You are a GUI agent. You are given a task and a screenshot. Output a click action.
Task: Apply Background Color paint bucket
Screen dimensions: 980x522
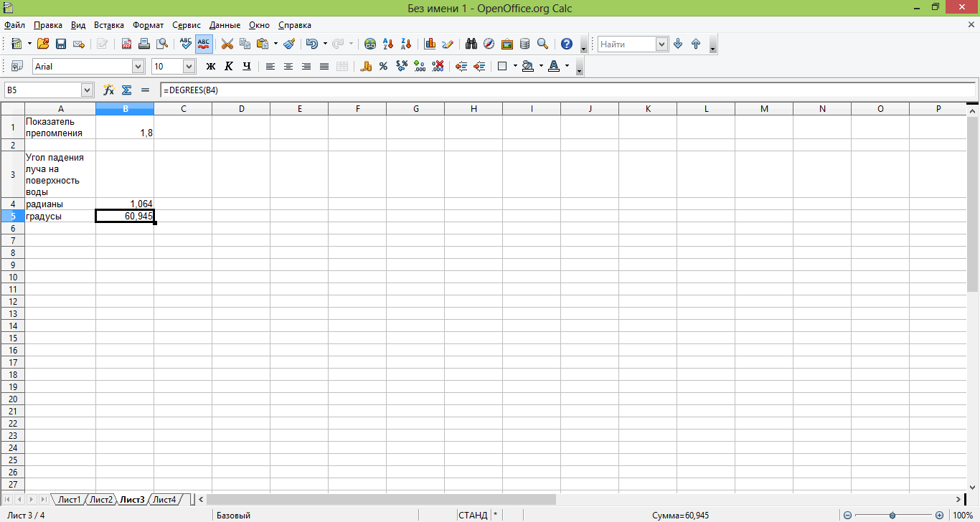(x=529, y=66)
